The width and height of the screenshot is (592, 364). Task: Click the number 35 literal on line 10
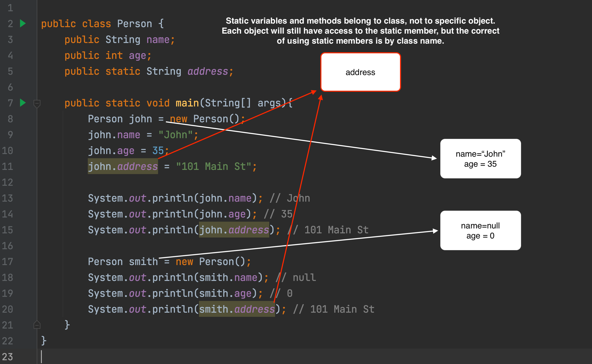point(158,151)
